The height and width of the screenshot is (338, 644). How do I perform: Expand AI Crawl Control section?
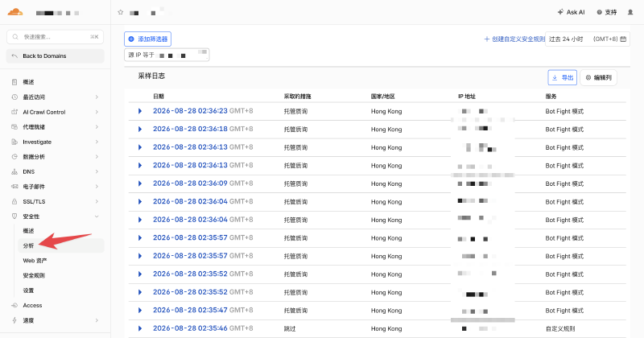tap(97, 112)
